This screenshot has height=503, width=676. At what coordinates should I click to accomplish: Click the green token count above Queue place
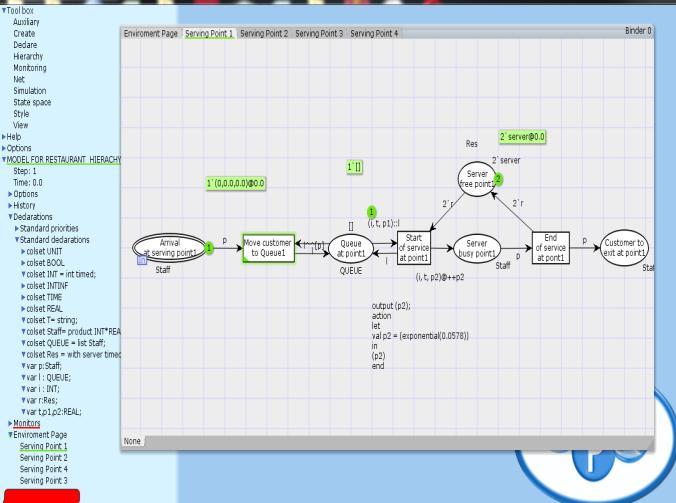371,212
